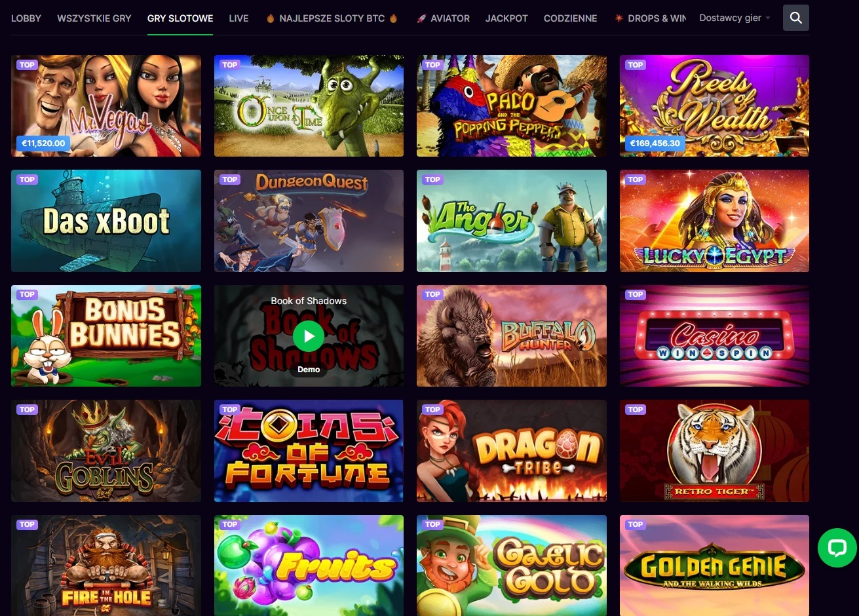Open the Jackpot tab
Screen dimensions: 859x616
(506, 18)
